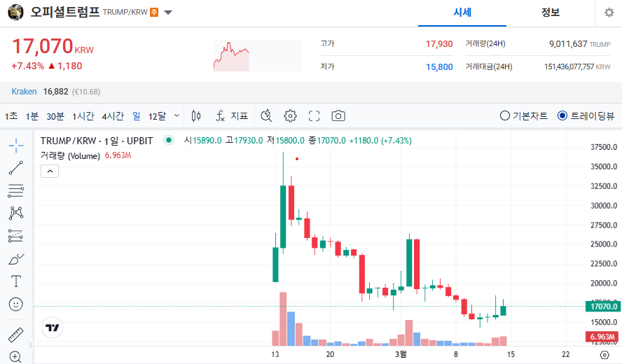Click the 거래대금(24H) label
The image size is (622, 364).
(x=489, y=66)
